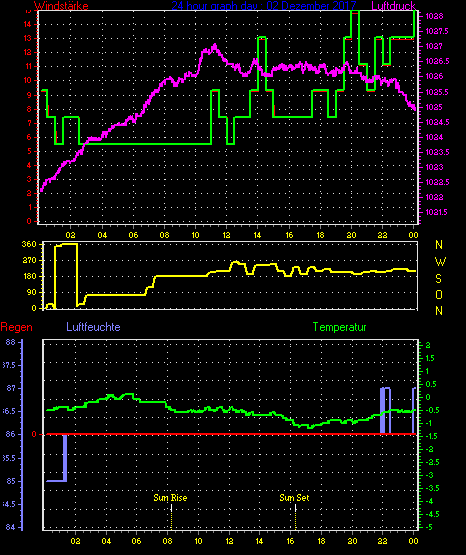Screen dimensions: 466x555
Task: Click 7 on the Windstärke axis
Action: coord(29,123)
